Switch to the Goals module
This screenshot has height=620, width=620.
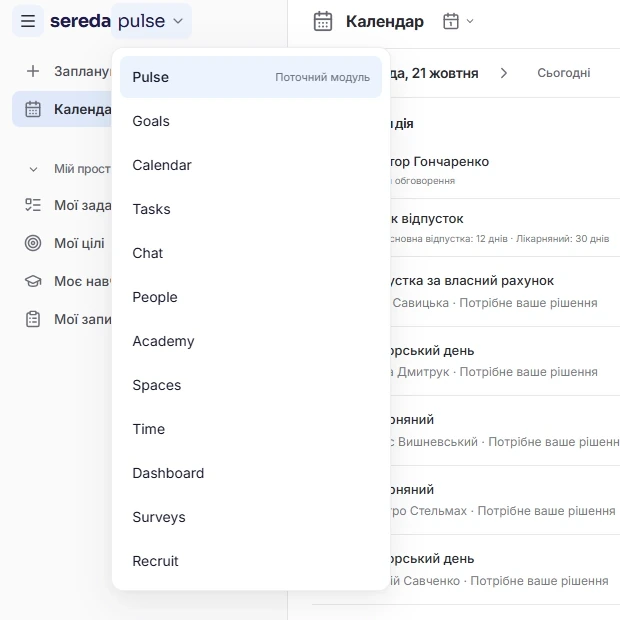coord(251,121)
